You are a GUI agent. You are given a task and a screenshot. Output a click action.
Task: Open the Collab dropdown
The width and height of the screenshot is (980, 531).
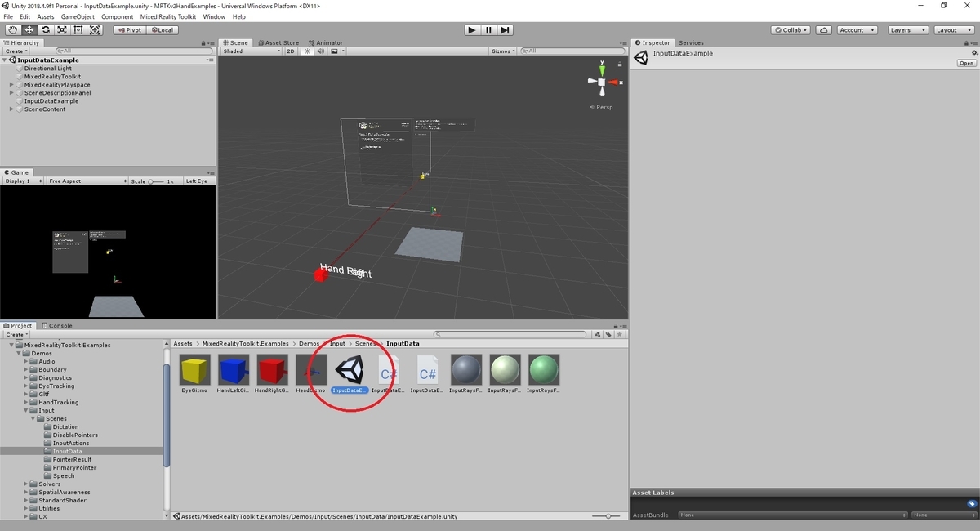791,30
